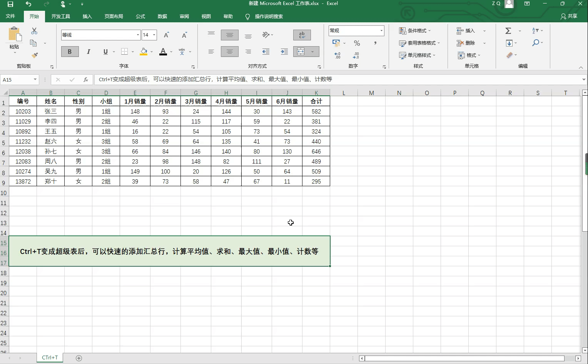Click the Undo arrow icon

[x=28, y=4]
